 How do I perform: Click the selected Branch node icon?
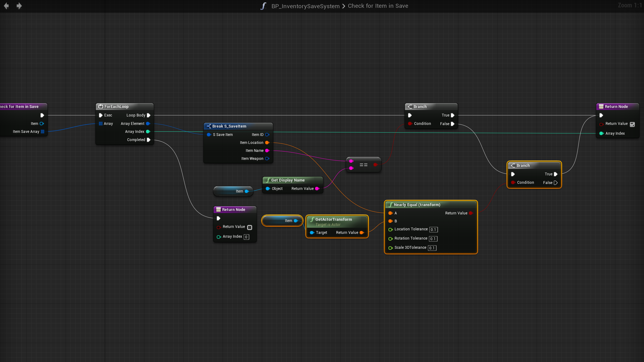[513, 166]
